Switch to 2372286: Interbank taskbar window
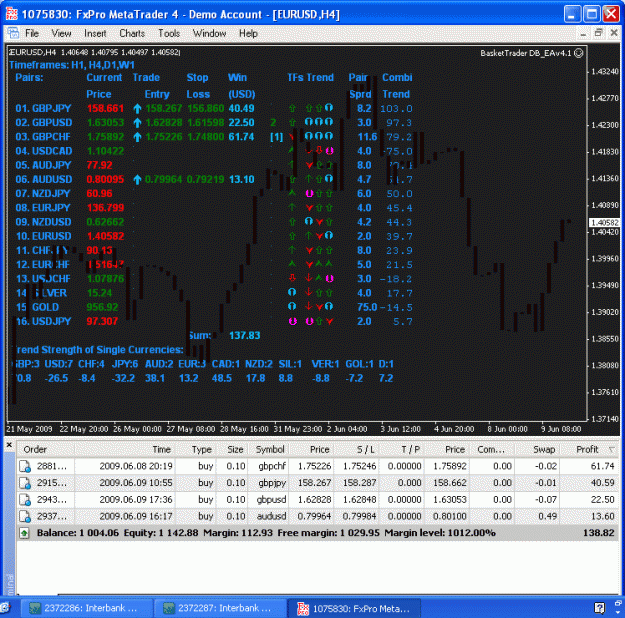This screenshot has height=618, width=625. tap(85, 608)
